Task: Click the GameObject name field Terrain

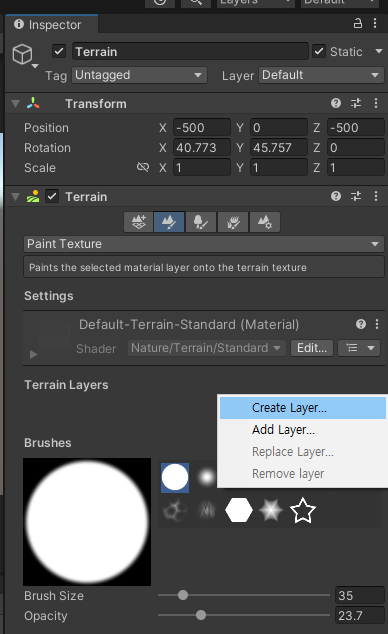Action: pos(190,51)
